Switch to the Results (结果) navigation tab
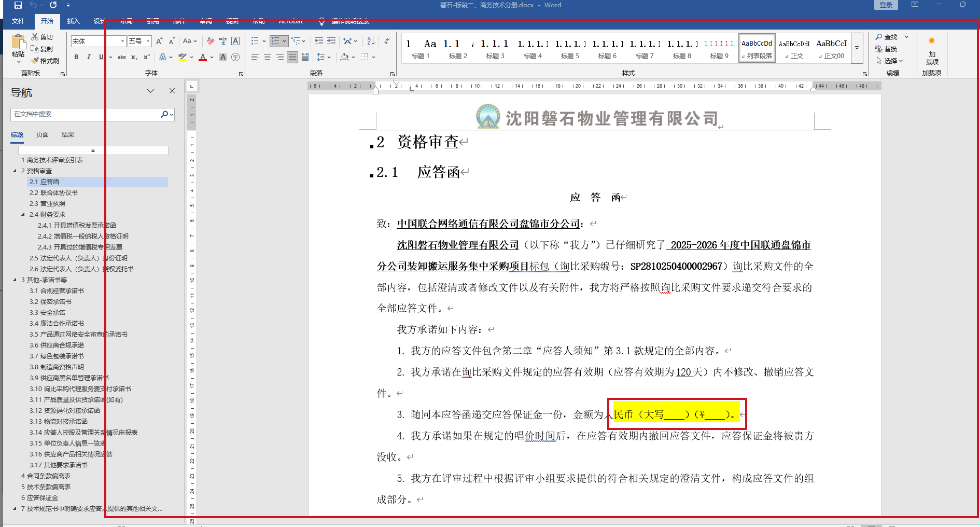980x527 pixels. pyautogui.click(x=68, y=135)
